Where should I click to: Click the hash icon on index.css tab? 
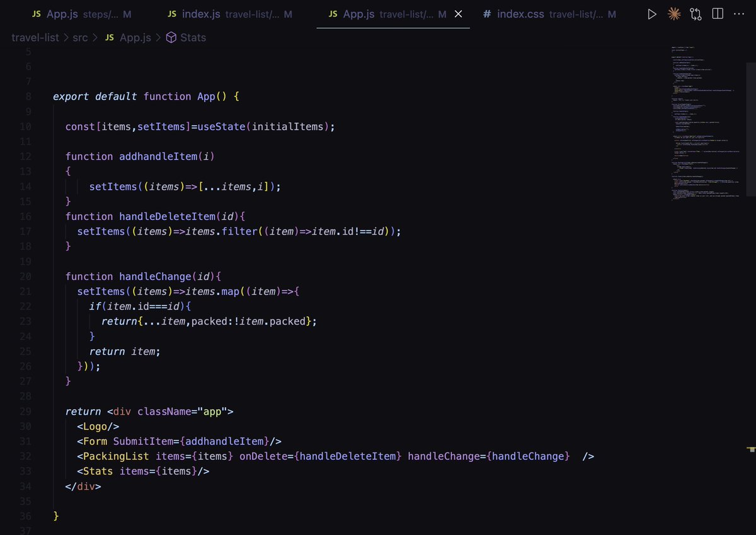[487, 14]
